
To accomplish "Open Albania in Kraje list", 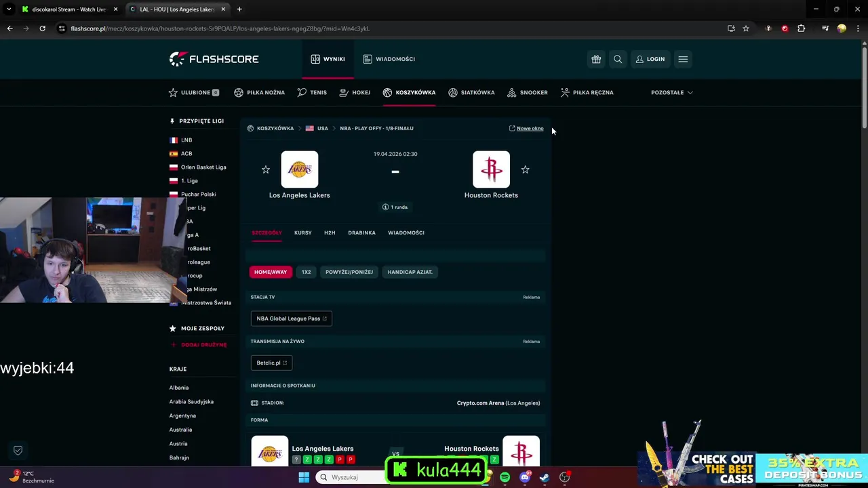I will click(x=179, y=388).
